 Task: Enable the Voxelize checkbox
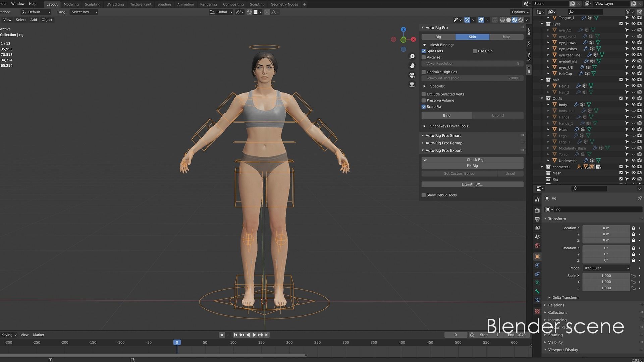pos(424,57)
